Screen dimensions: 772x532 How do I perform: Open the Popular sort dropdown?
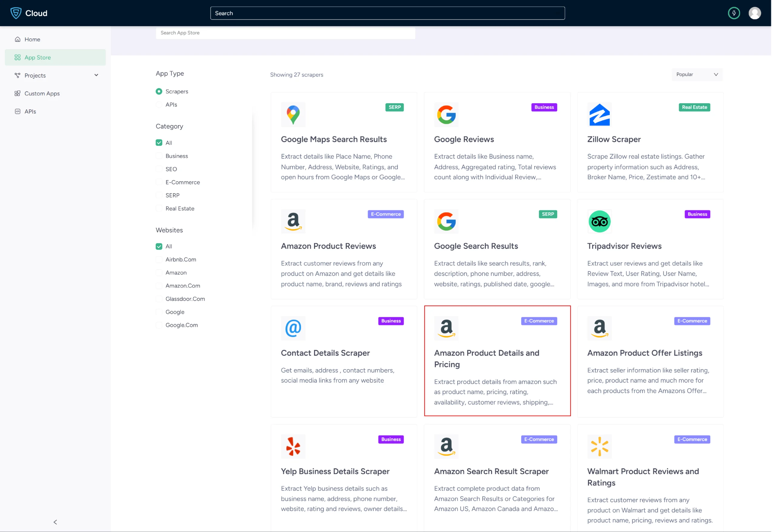[697, 74]
